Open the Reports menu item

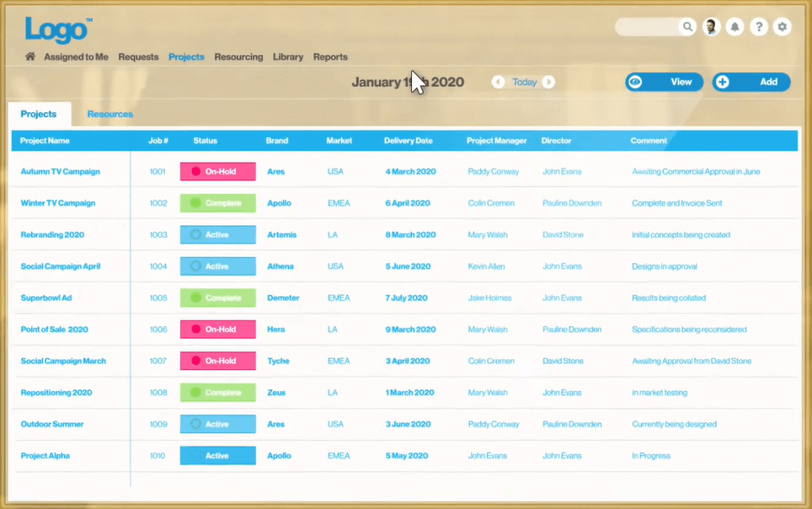coord(330,57)
